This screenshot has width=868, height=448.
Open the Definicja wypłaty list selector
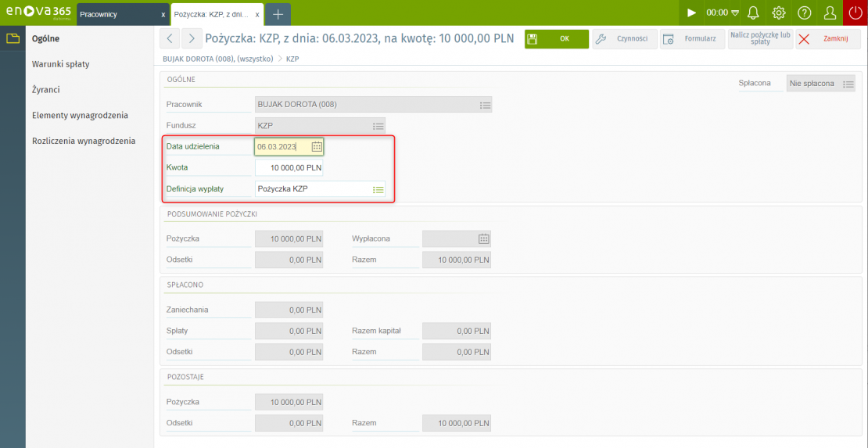(x=378, y=189)
